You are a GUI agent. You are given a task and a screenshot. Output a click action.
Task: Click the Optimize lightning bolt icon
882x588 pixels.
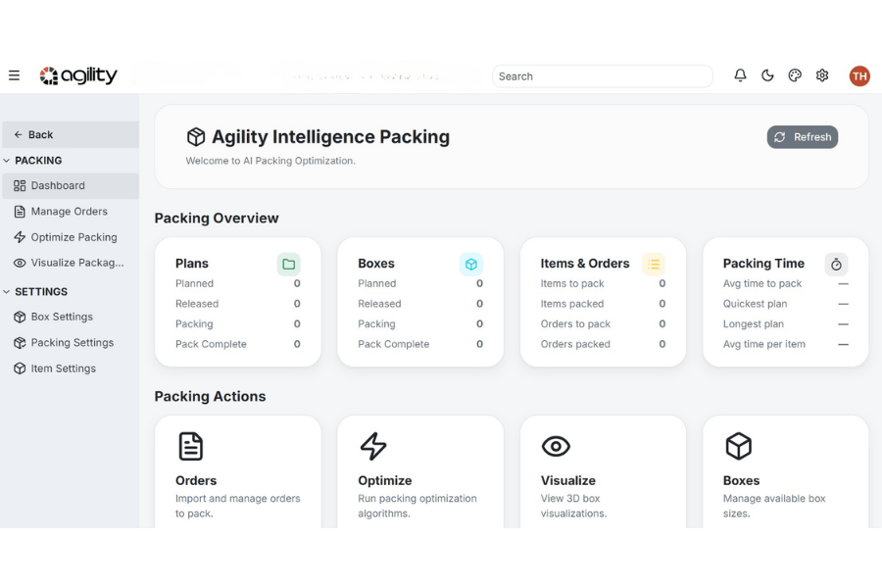click(373, 447)
